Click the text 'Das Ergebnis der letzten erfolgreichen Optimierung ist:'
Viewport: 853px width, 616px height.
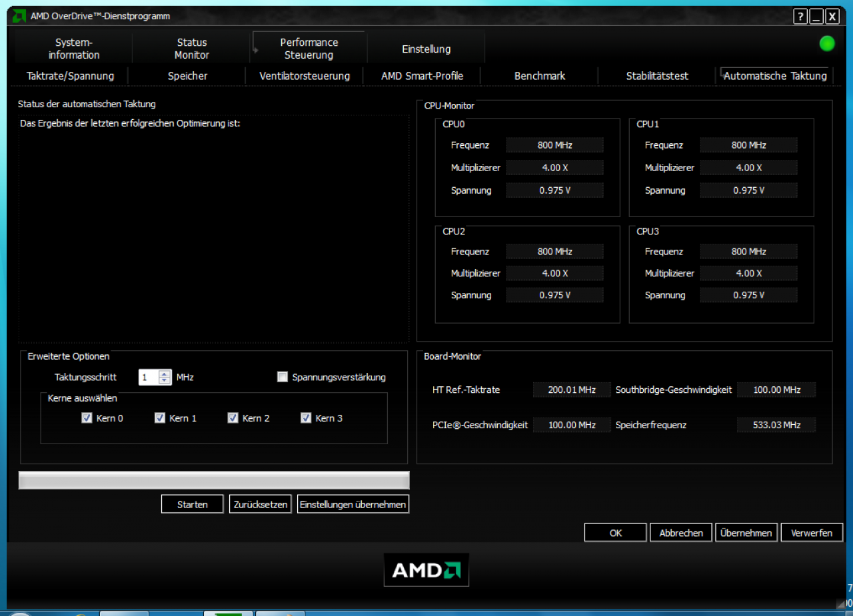pos(130,123)
